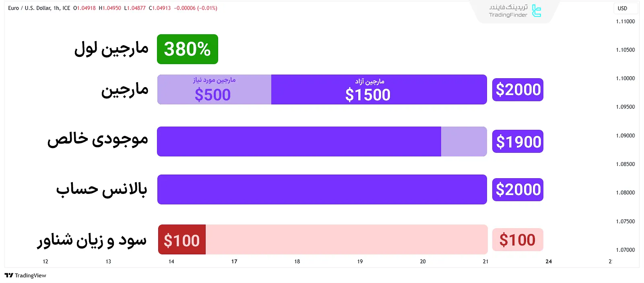This screenshot has height=283, width=644.
Task: Click the $1900 net equity badge
Action: (518, 141)
